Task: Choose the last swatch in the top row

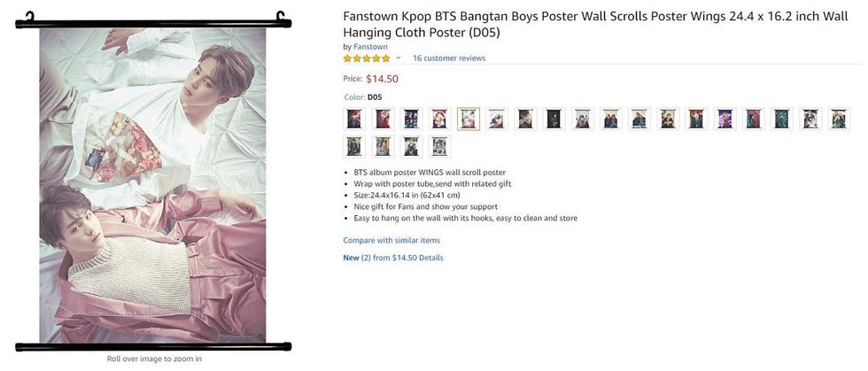Action: (x=839, y=119)
